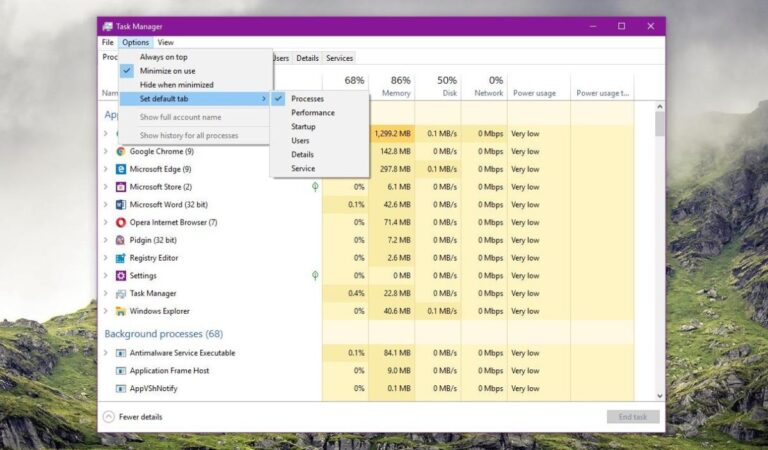Click the Microsoft Edge app icon

(120, 169)
